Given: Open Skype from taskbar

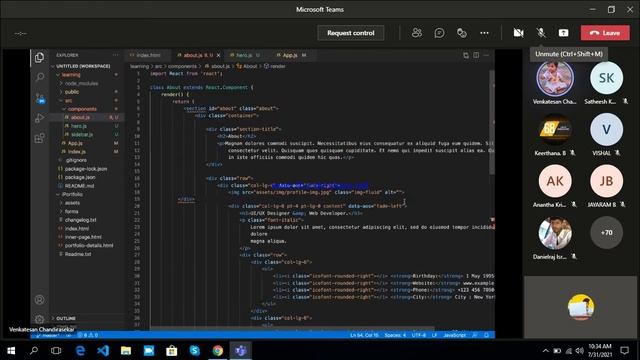Looking at the screenshot, I should coord(195,350).
